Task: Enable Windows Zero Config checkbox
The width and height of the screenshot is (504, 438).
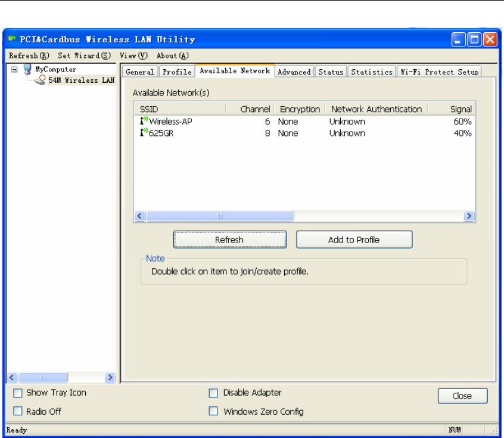Action: (x=213, y=411)
